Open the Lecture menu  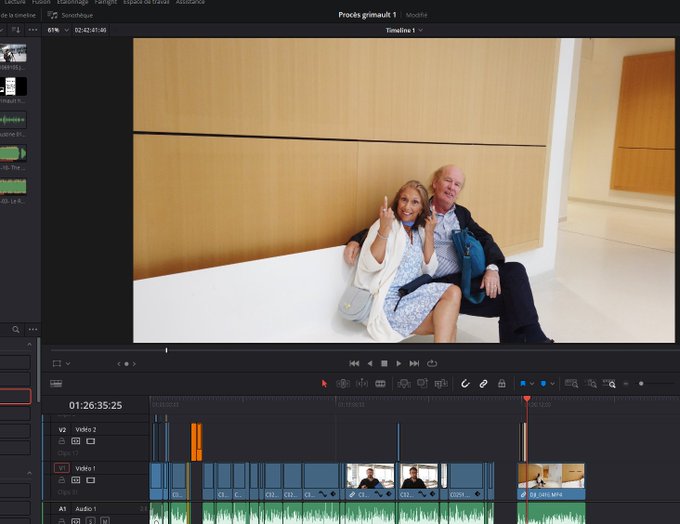pyautogui.click(x=15, y=2)
